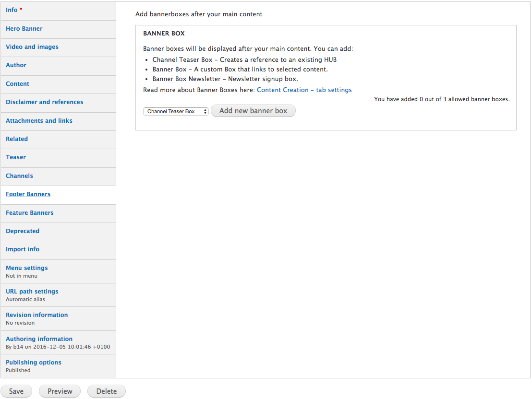
Task: Expand the Channel Teaser Box dropdown
Action: click(176, 111)
